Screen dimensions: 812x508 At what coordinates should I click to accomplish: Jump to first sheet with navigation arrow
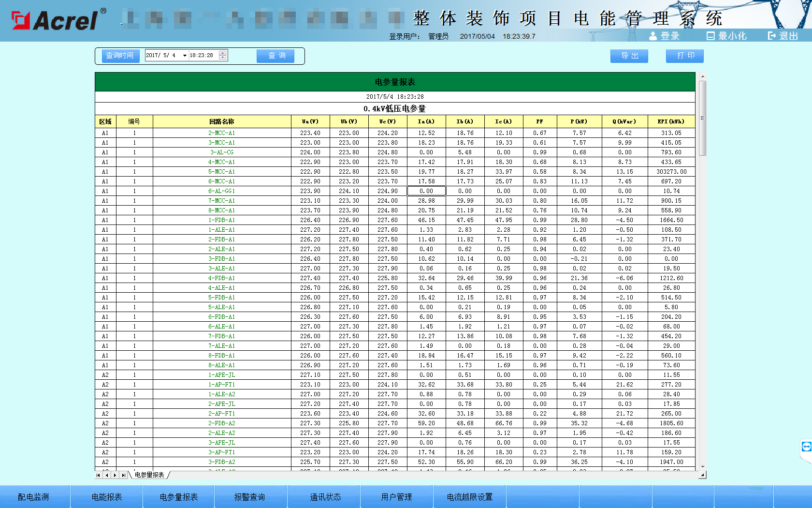click(x=99, y=475)
